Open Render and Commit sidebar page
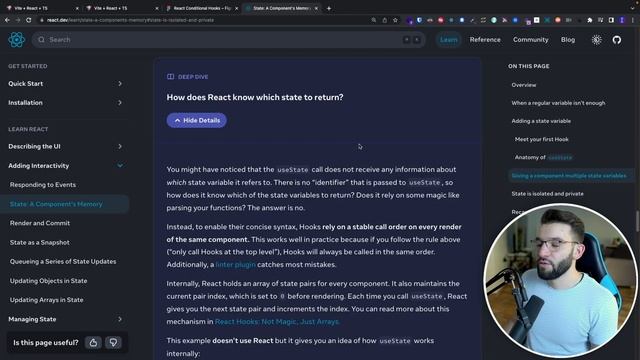Image resolution: width=640 pixels, height=360 pixels. pyautogui.click(x=40, y=223)
